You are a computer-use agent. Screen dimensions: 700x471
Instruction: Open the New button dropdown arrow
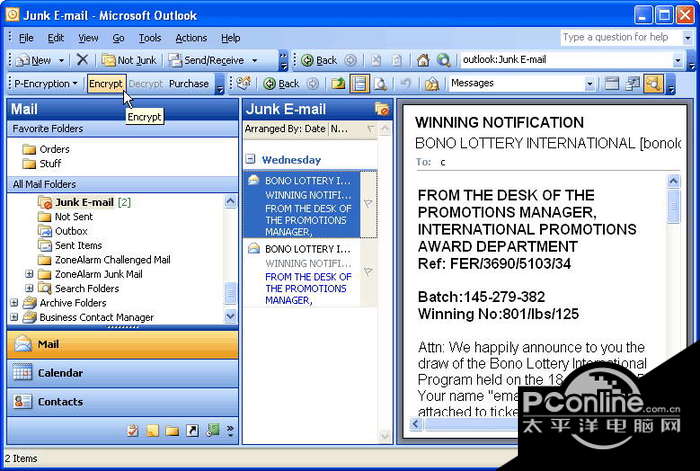tap(61, 60)
